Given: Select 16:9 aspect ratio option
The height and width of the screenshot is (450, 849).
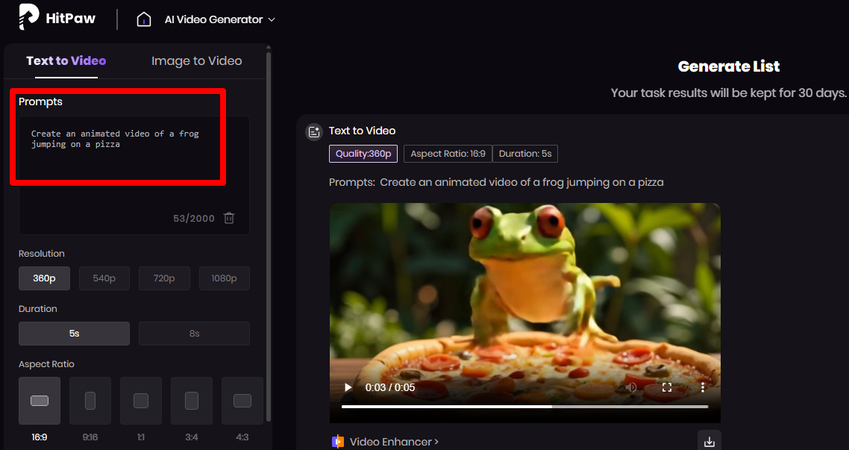Looking at the screenshot, I should click(x=39, y=400).
